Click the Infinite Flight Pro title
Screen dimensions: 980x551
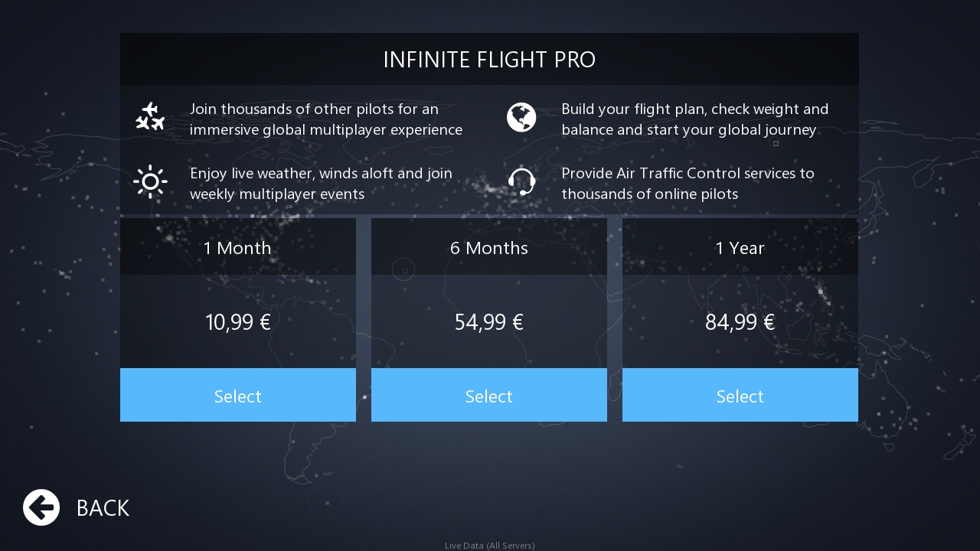click(489, 60)
